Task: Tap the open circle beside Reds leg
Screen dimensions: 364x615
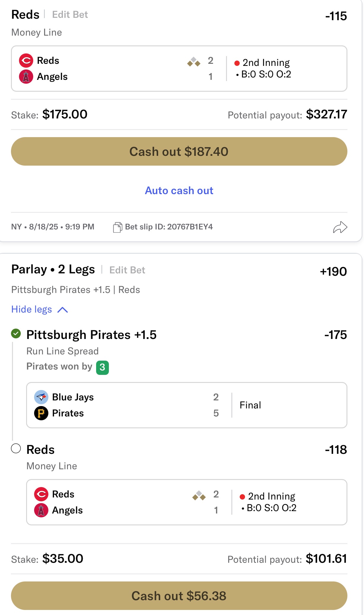Action: click(x=16, y=448)
